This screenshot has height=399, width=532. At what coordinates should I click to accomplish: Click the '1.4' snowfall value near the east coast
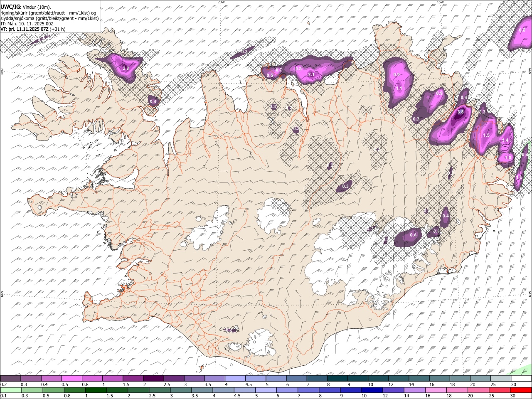(505, 140)
